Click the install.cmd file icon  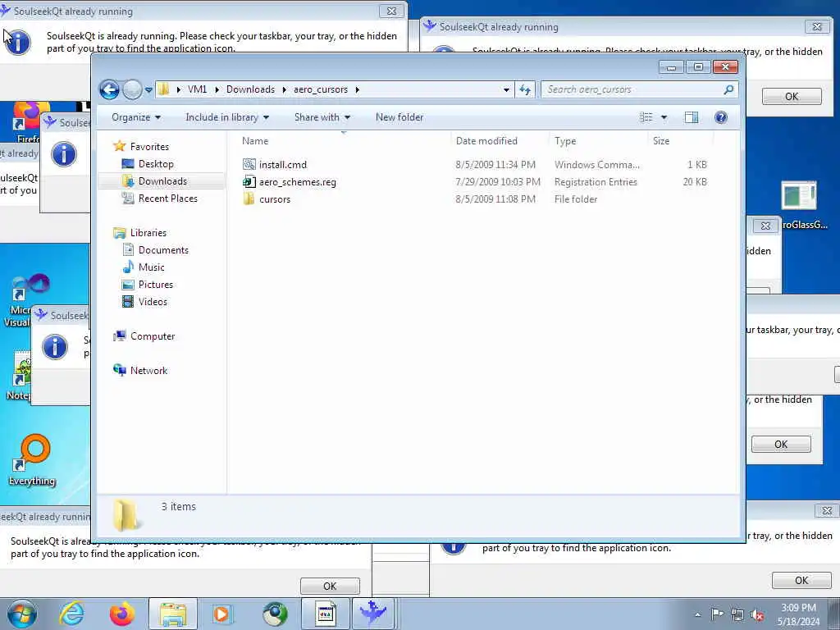pyautogui.click(x=249, y=164)
